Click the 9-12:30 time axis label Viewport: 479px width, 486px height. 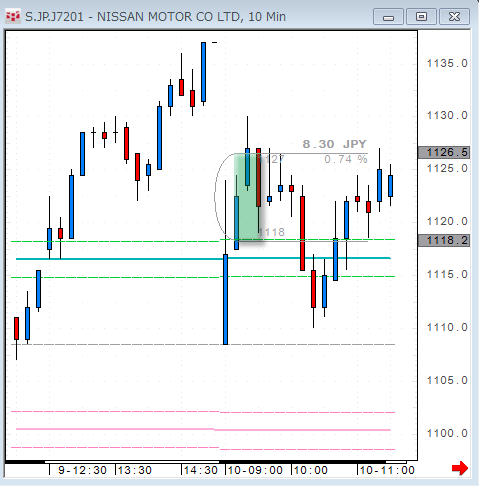tap(82, 470)
